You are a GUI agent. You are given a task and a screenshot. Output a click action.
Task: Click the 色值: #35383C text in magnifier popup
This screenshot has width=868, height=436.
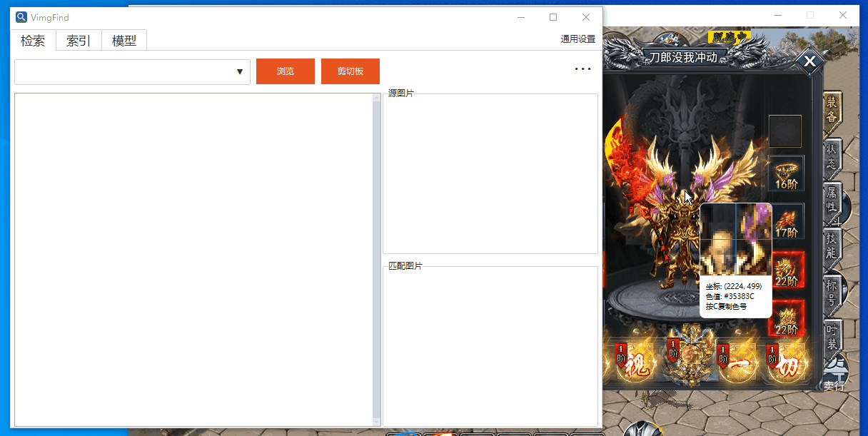pos(730,296)
